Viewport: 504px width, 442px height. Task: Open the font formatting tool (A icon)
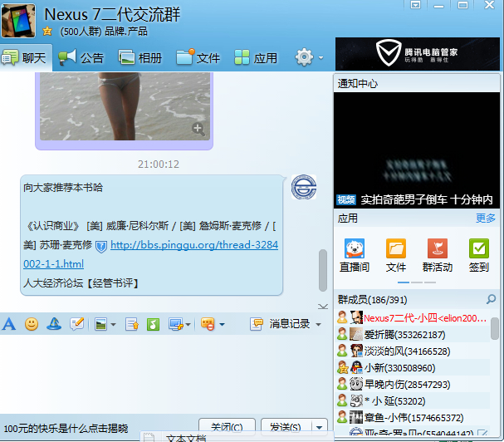point(9,324)
